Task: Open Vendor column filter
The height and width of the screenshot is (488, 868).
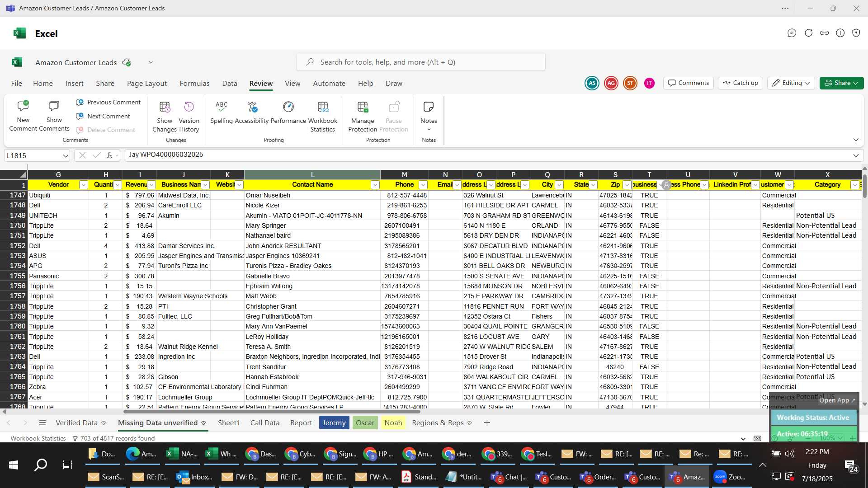Action: (x=83, y=185)
